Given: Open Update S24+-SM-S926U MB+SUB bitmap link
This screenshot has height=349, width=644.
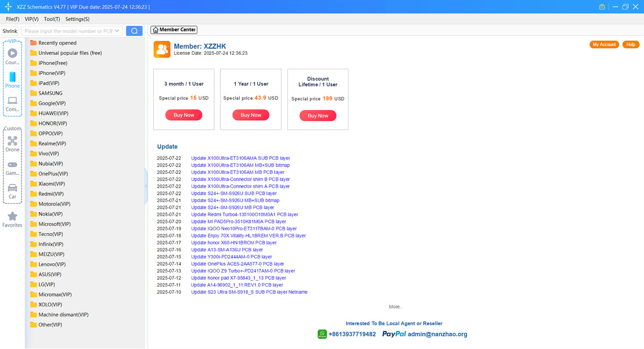Looking at the screenshot, I should point(235,200).
